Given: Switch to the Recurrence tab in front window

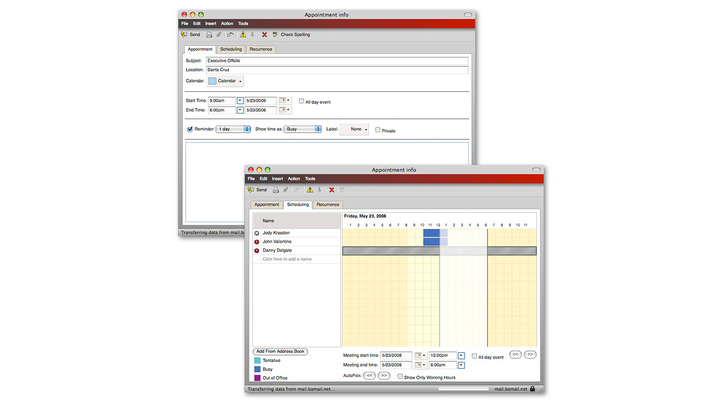Looking at the screenshot, I should point(328,204).
